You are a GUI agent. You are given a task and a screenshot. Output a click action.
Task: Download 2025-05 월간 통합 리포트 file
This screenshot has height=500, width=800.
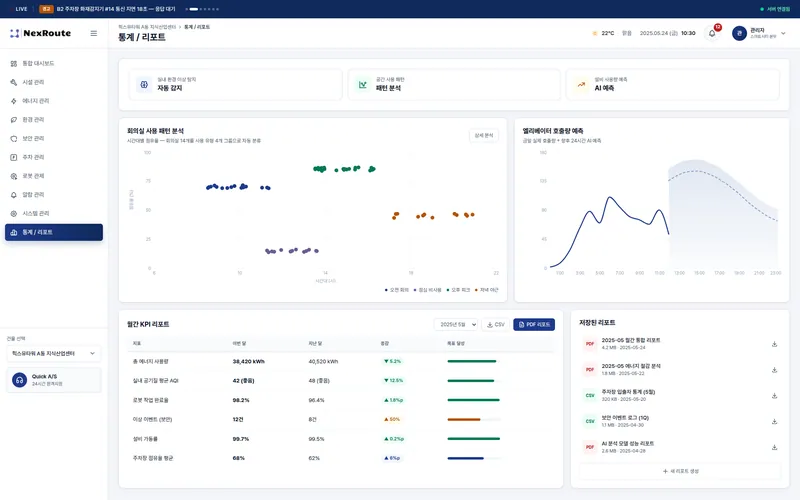click(774, 344)
